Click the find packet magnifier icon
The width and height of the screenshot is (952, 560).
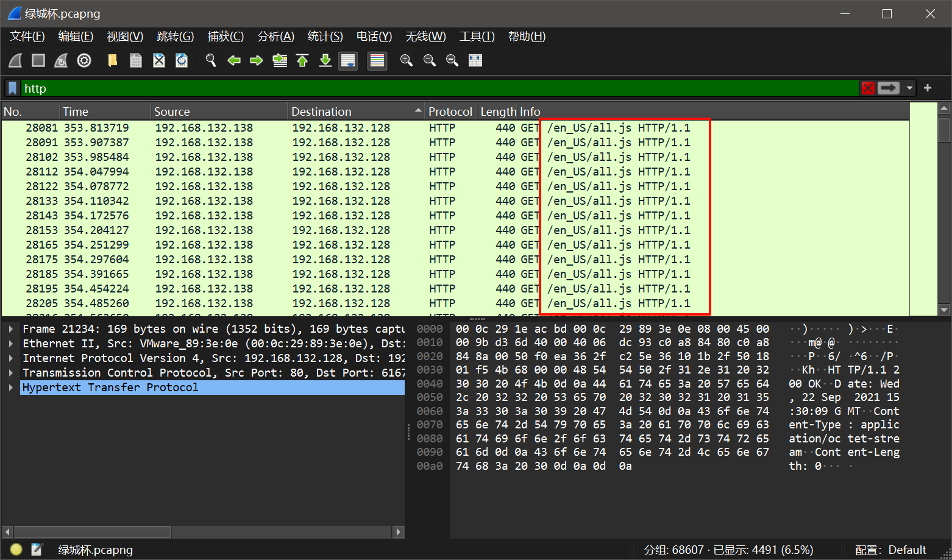211,60
